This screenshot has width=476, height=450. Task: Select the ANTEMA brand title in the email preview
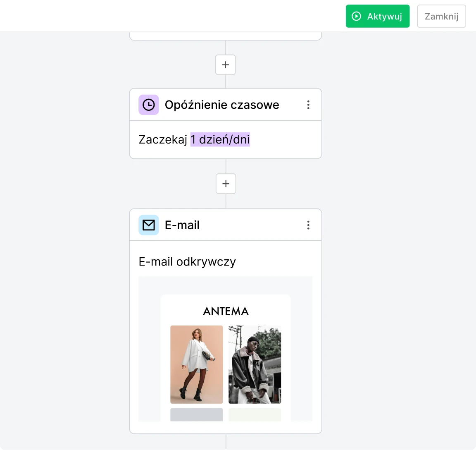coord(226,311)
